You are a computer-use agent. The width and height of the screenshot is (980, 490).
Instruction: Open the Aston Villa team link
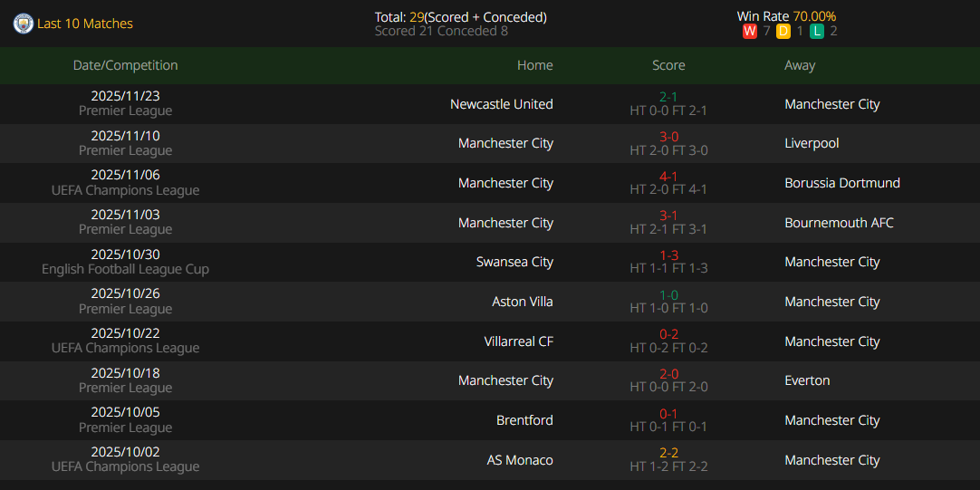click(522, 302)
